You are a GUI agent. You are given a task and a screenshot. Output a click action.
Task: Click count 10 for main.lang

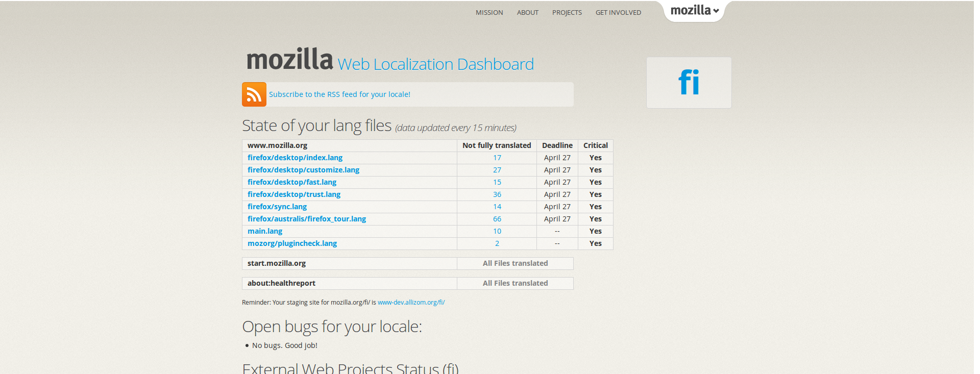click(497, 231)
